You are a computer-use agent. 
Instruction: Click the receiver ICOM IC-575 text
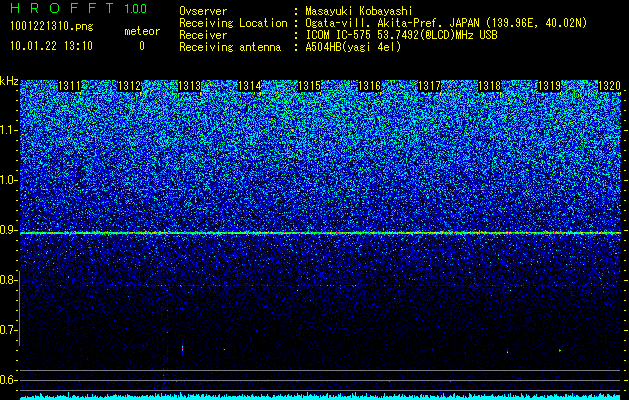[340, 35]
